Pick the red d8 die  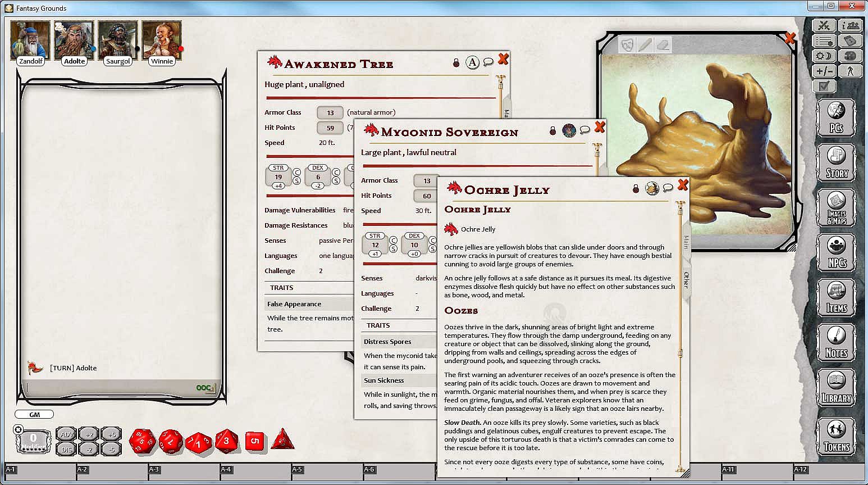(227, 441)
